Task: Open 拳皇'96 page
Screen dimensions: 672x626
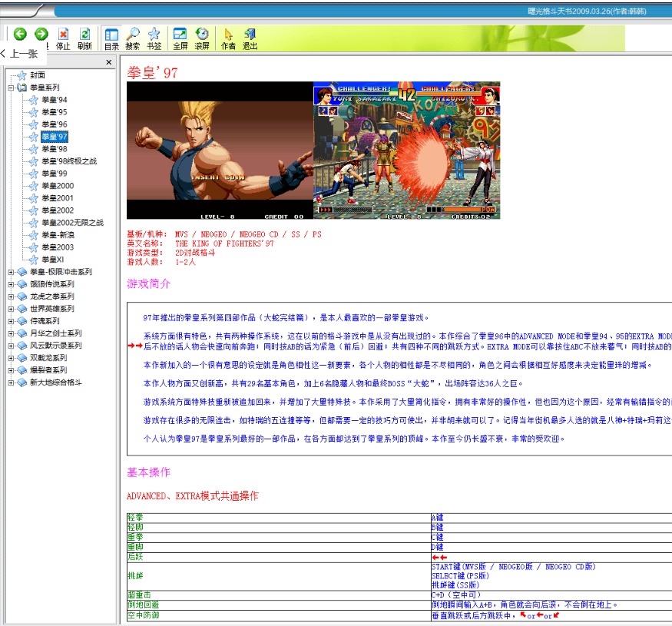Action: [x=55, y=124]
